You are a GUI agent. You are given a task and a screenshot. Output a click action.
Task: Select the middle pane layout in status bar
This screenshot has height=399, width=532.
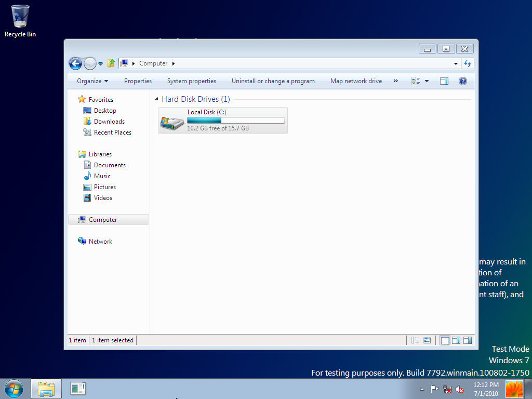(456, 340)
